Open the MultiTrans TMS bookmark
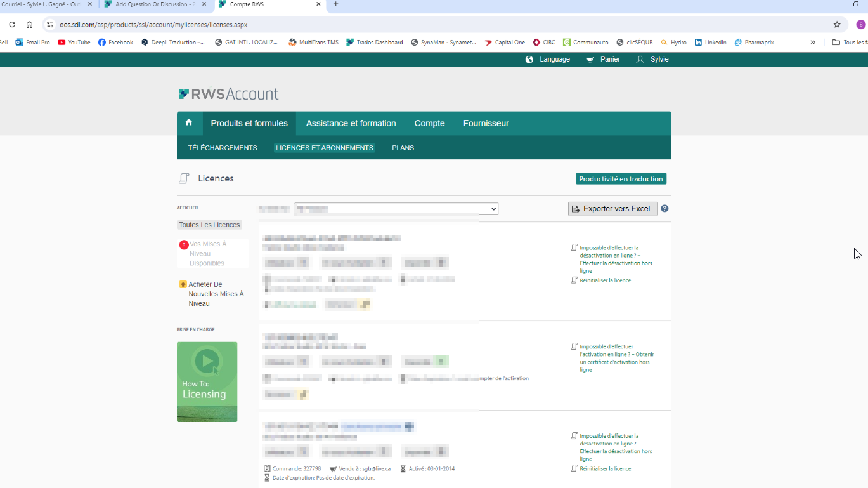Viewport: 868px width, 488px height. (313, 43)
